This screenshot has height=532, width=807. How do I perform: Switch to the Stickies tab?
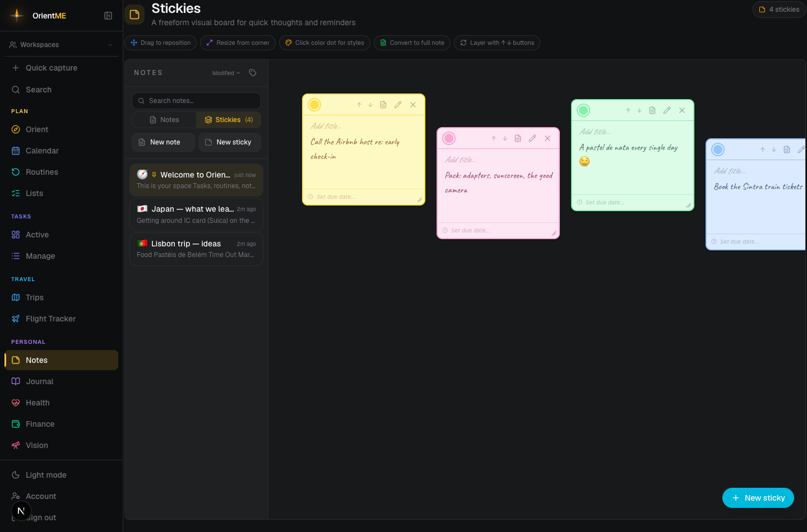point(229,120)
